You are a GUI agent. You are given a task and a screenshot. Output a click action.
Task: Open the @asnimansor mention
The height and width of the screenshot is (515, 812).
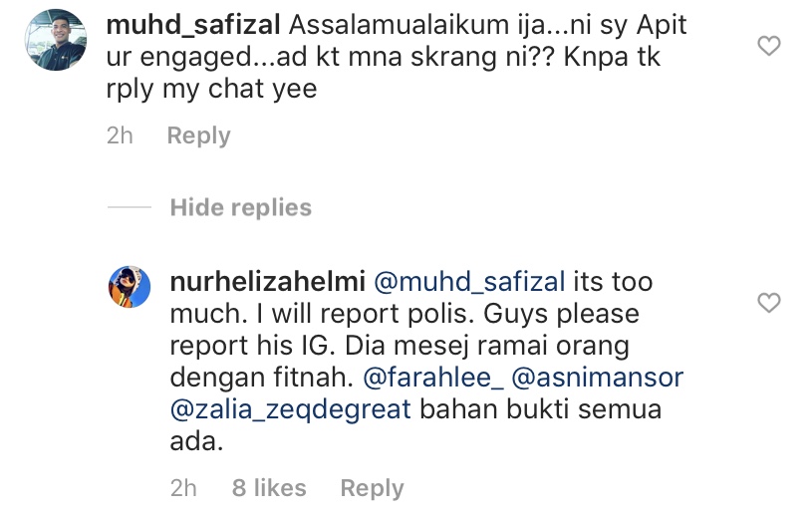click(597, 378)
